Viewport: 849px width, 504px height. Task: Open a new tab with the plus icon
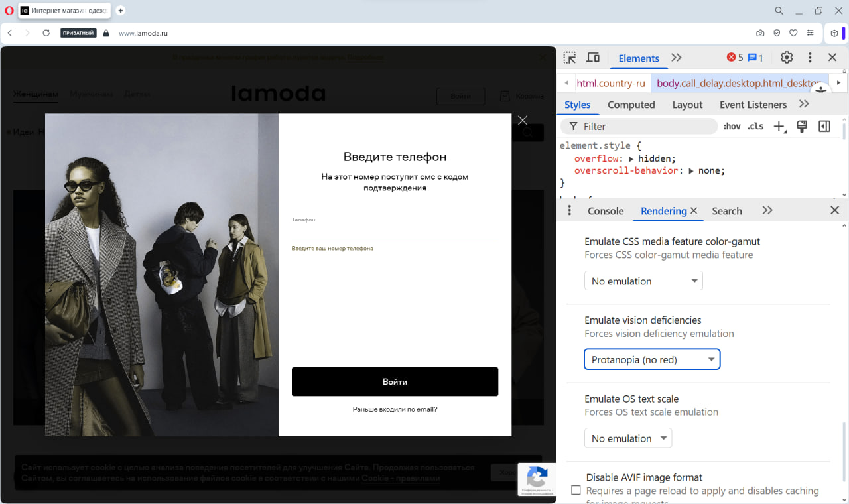point(120,11)
